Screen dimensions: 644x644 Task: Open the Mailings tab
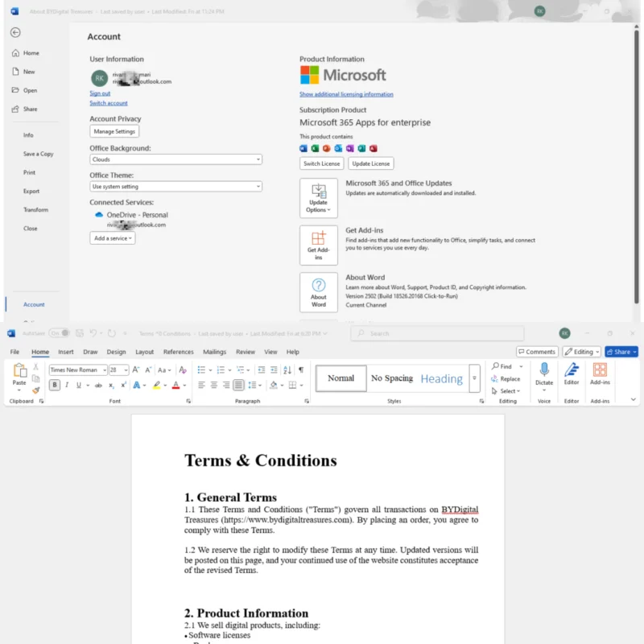(216, 352)
